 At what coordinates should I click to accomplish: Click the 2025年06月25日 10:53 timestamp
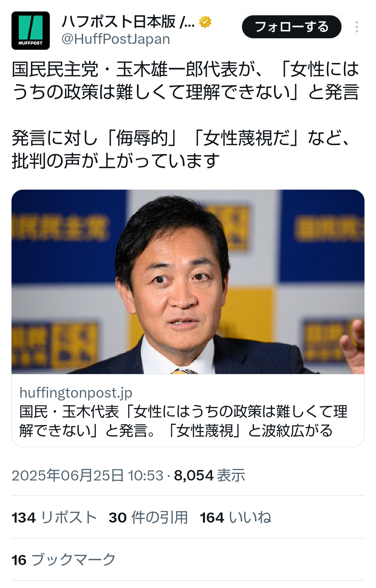tap(87, 475)
